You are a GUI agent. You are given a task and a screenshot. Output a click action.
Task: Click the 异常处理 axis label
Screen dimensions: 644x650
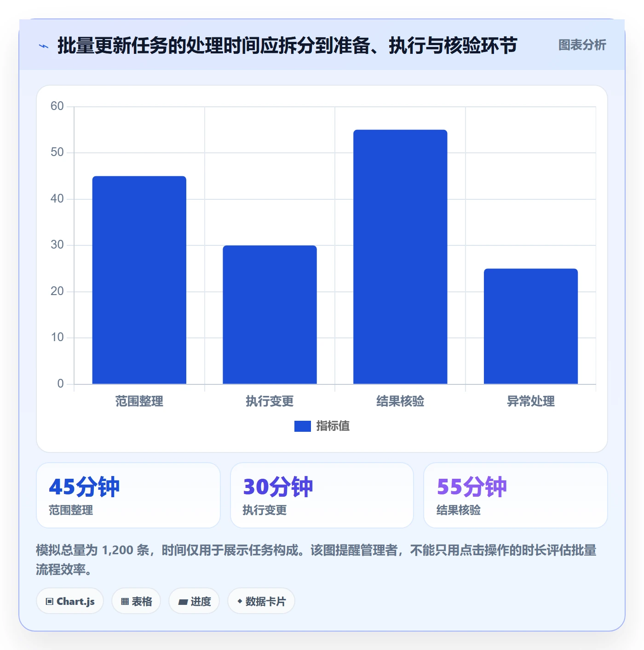pos(531,401)
